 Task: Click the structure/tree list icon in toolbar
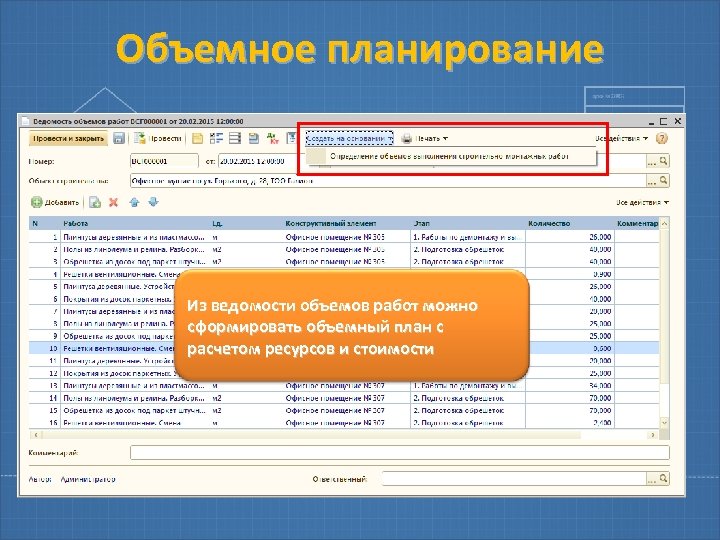coord(216,138)
